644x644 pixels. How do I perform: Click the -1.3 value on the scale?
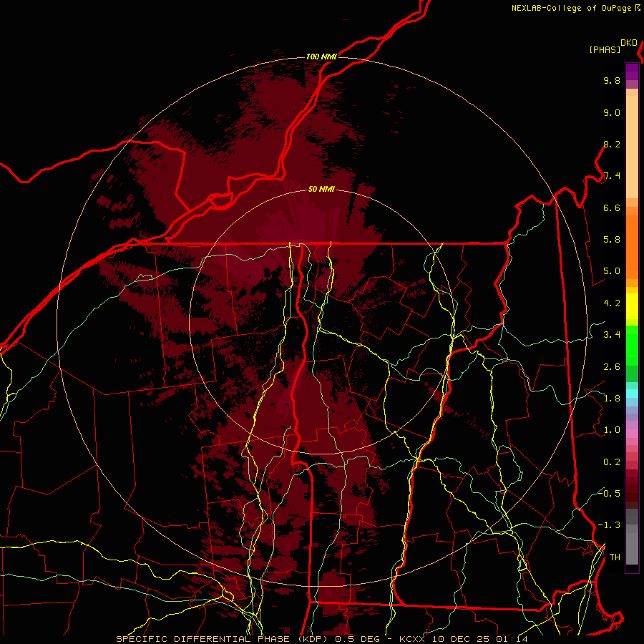coord(609,525)
